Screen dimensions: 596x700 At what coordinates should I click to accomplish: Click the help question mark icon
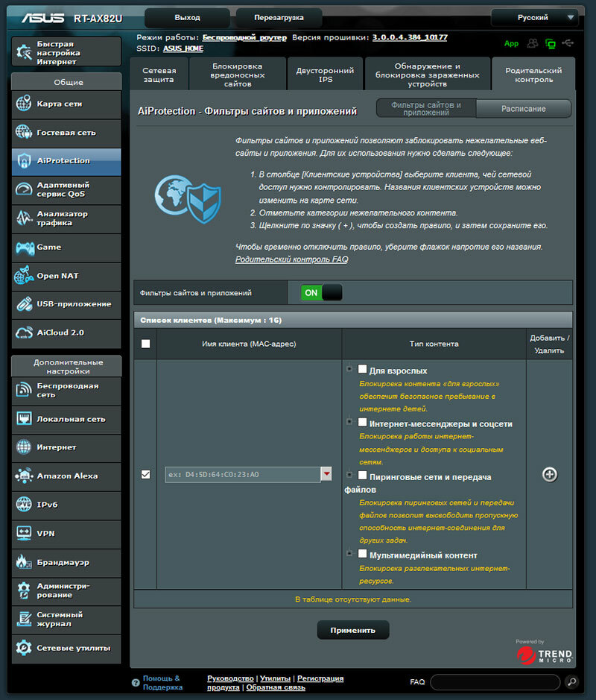(x=136, y=683)
